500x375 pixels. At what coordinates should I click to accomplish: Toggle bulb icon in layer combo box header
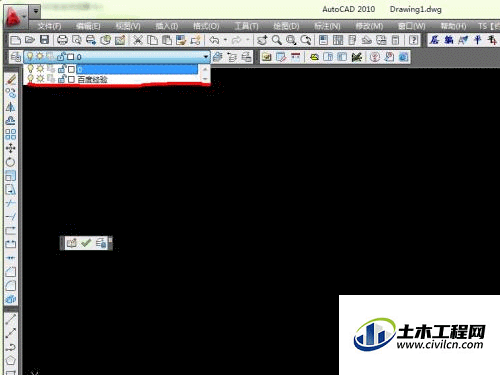click(30, 57)
